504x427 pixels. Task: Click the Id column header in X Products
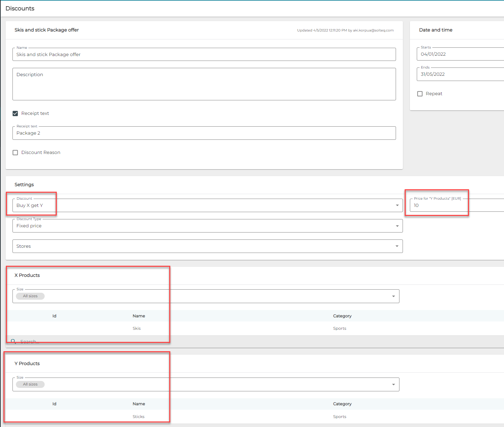[x=54, y=316]
